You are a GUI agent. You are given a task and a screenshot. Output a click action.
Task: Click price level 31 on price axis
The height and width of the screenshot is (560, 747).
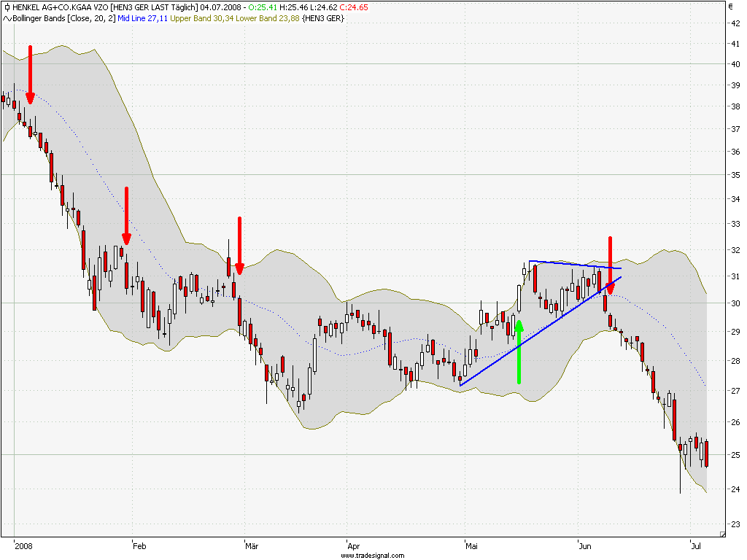click(x=735, y=276)
